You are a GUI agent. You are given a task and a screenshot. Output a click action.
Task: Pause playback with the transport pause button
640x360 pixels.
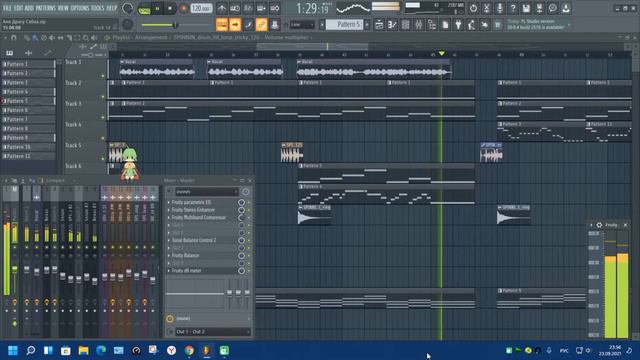157,8
